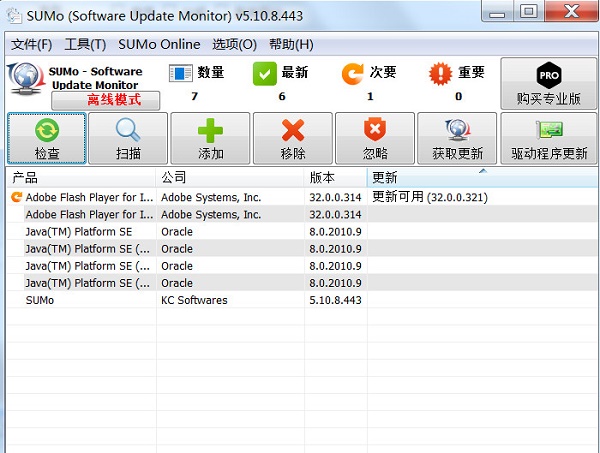This screenshot has width=600, height=453.
Task: Sort by the 公司 column header
Action: click(x=230, y=178)
